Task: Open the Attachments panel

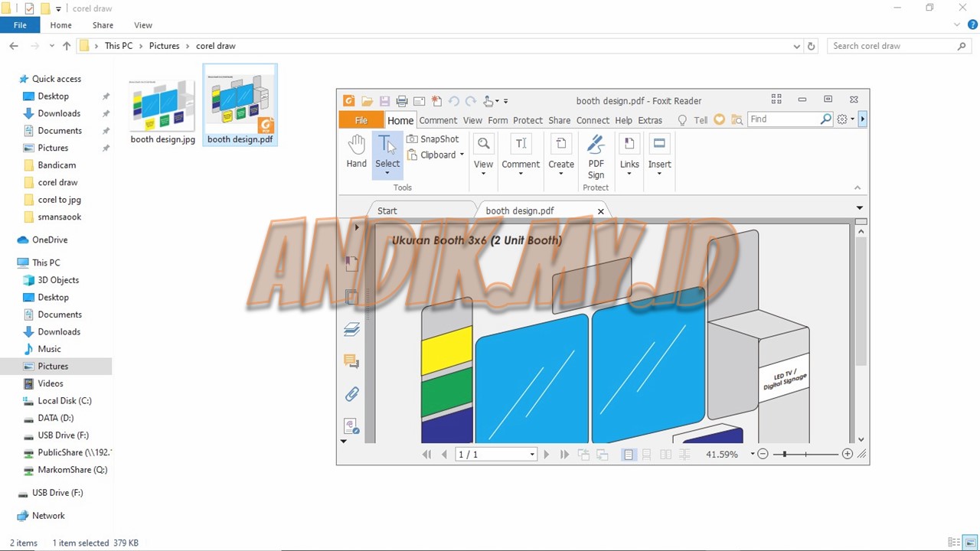Action: pyautogui.click(x=351, y=393)
